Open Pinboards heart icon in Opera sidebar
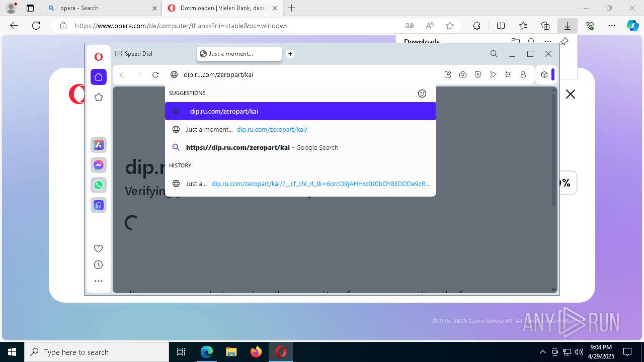The height and width of the screenshot is (362, 644). click(99, 248)
